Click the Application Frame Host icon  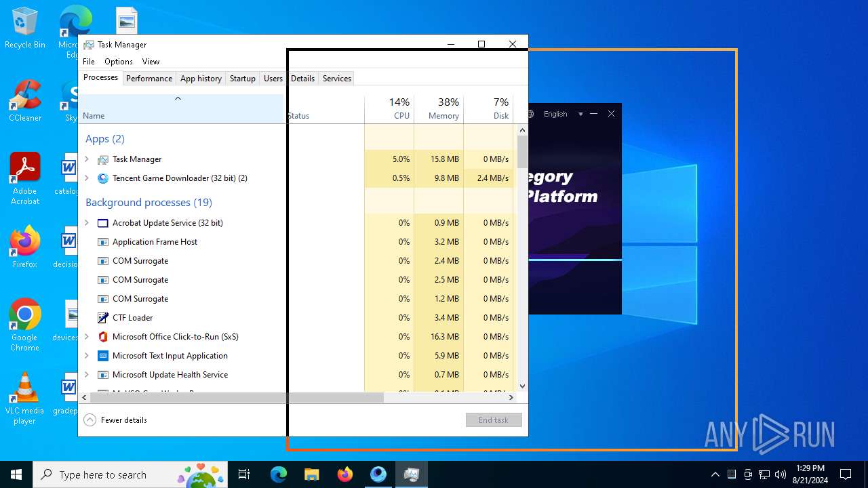103,242
